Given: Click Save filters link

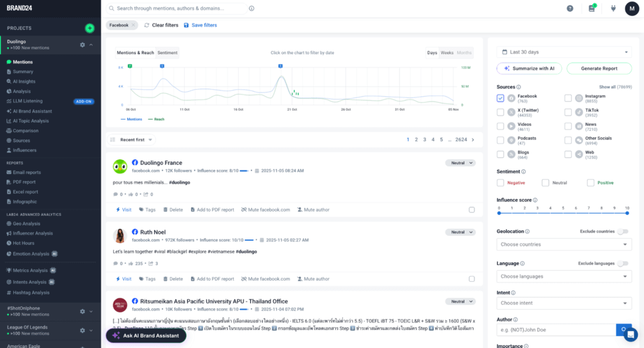Looking at the screenshot, I should coord(200,25).
